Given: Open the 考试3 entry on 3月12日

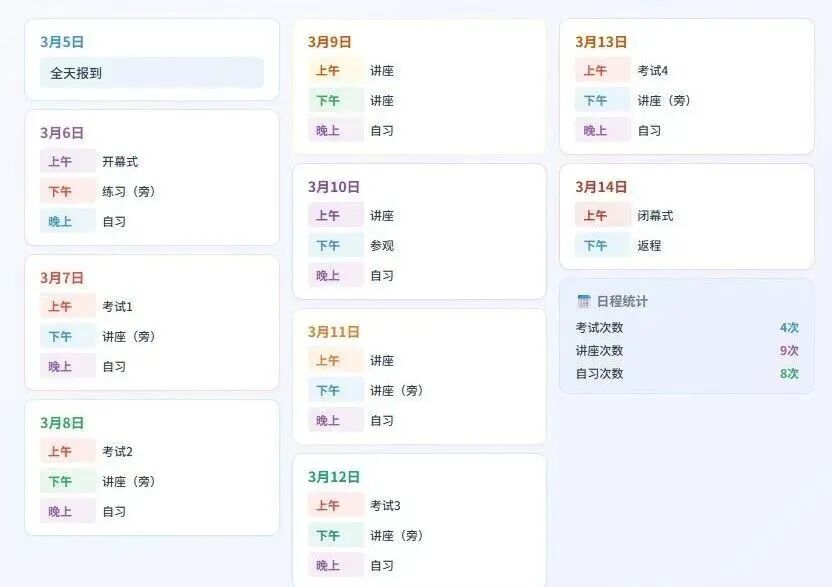Looking at the screenshot, I should click(x=385, y=506).
